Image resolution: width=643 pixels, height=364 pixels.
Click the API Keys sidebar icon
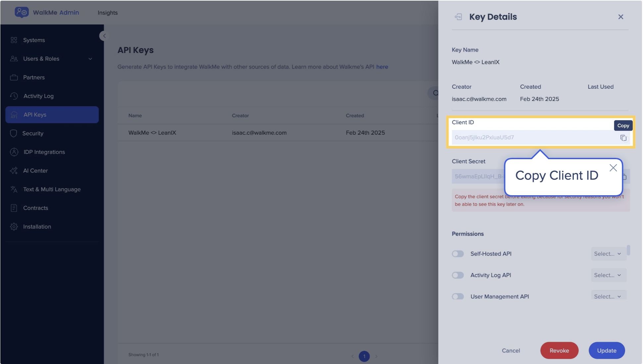(14, 115)
